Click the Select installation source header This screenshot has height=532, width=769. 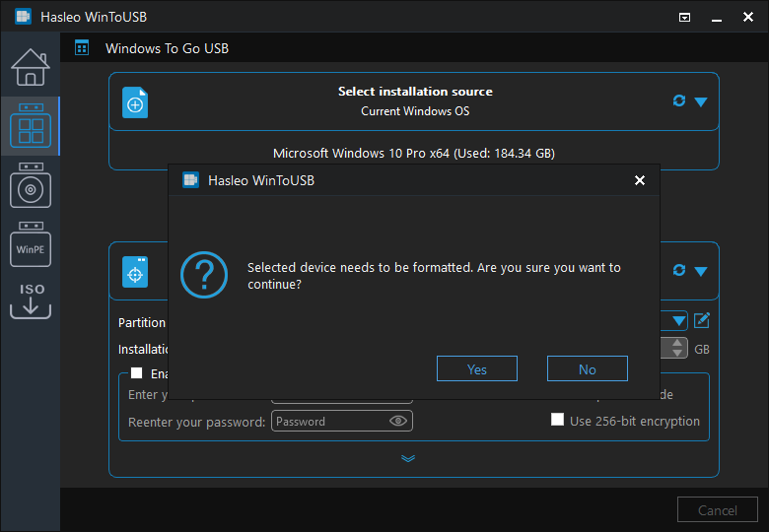point(415,92)
